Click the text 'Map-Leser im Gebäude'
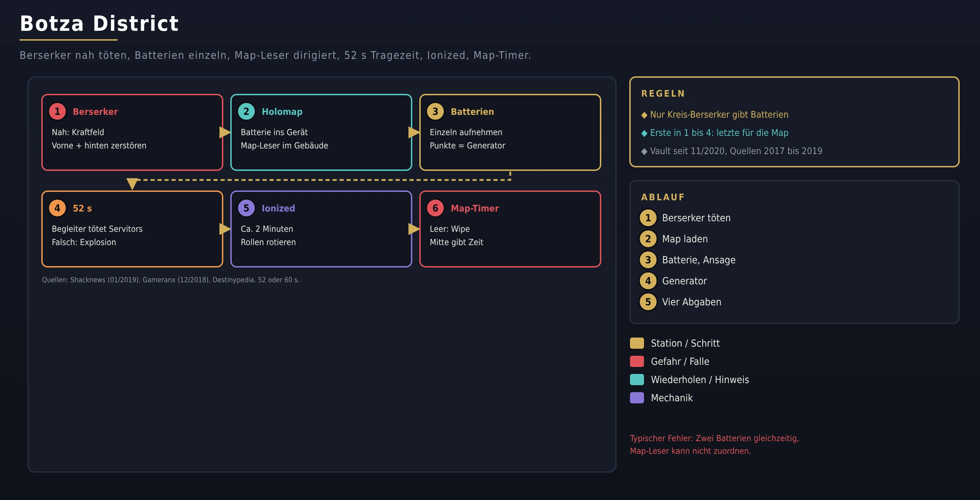This screenshot has width=980, height=500. [x=284, y=146]
